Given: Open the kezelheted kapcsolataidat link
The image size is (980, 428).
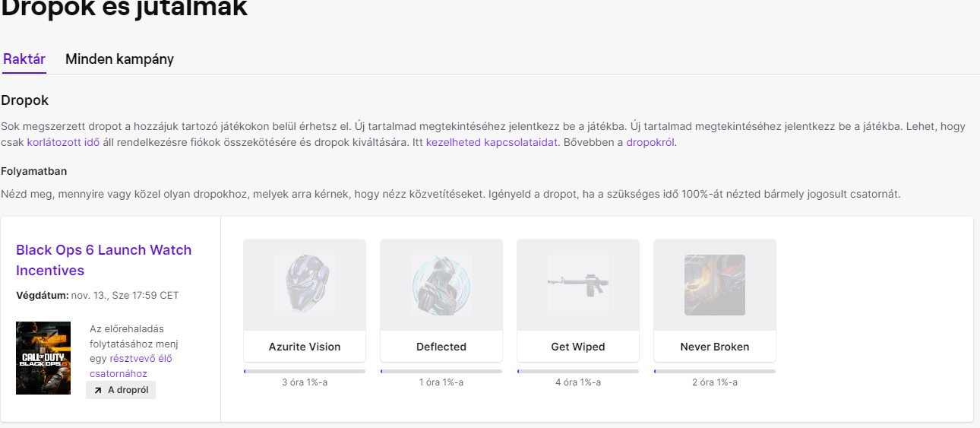Looking at the screenshot, I should (x=492, y=142).
